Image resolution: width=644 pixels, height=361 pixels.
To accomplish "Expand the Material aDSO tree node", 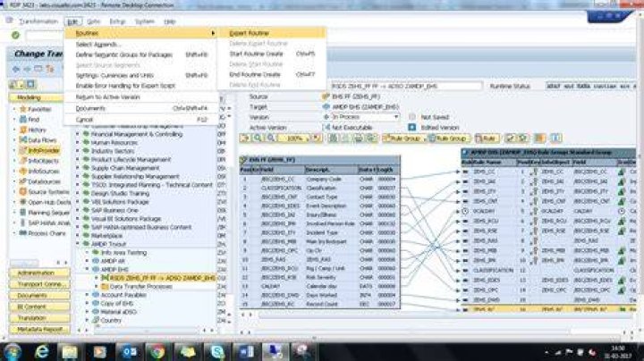I will tap(87, 312).
